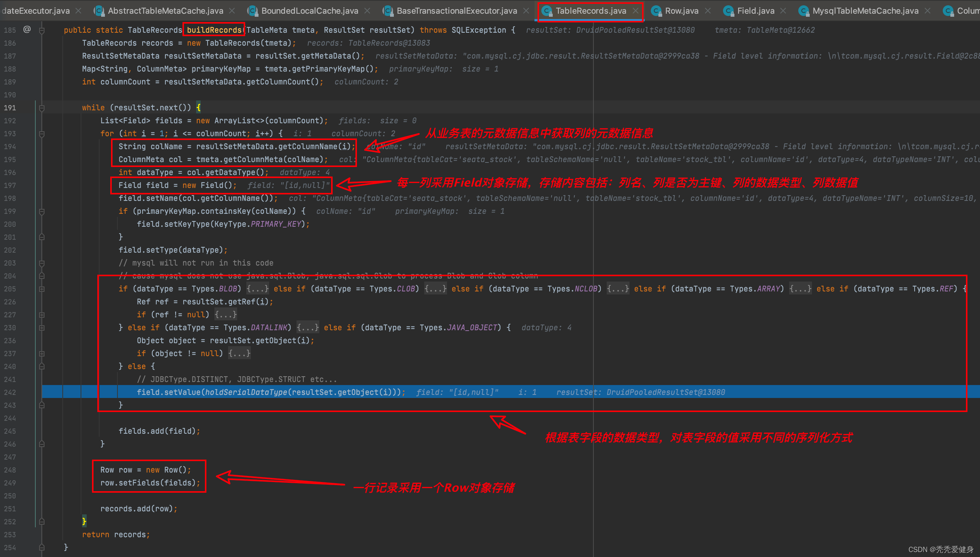Screen dimensions: 980x557
Task: Expand the folded ref != null block at line 227
Action: pyautogui.click(x=42, y=315)
